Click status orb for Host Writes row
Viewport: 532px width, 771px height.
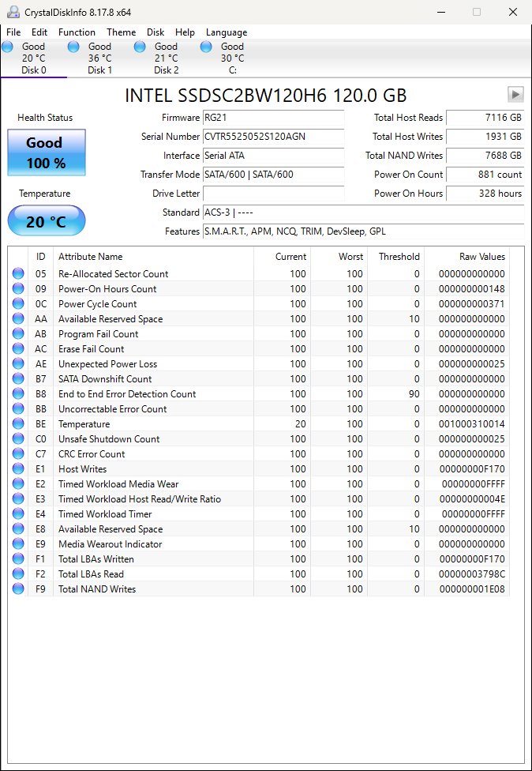18,468
